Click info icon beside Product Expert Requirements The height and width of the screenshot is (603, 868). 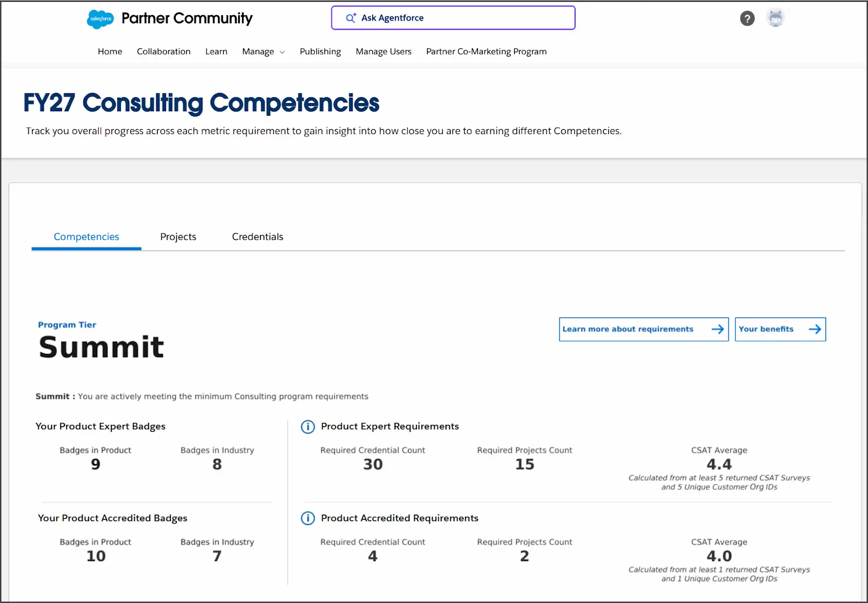(x=308, y=427)
